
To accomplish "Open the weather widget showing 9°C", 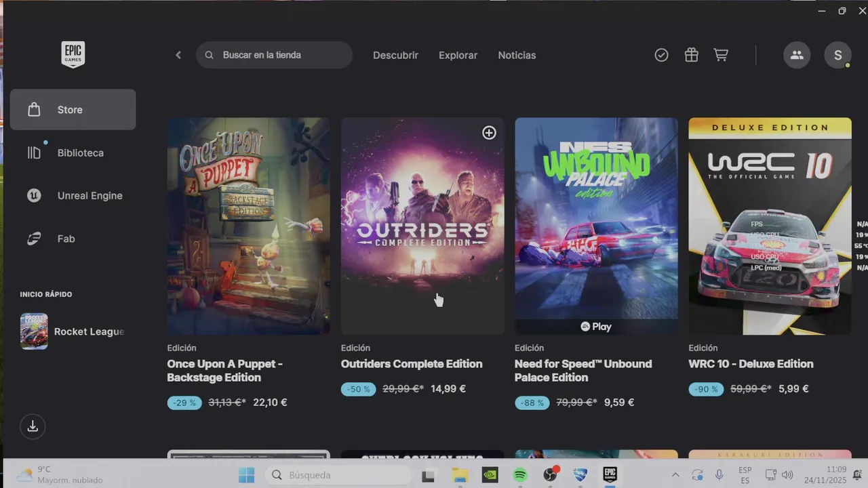I will click(x=60, y=474).
